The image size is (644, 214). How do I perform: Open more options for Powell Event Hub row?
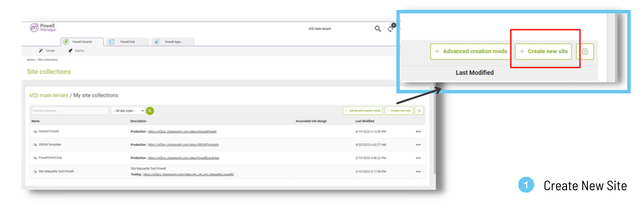pos(418,158)
